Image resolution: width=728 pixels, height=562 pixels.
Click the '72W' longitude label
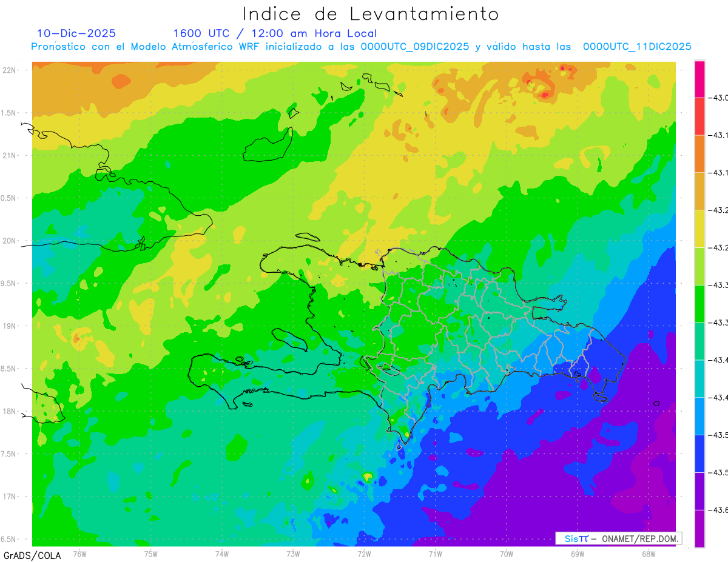click(x=364, y=554)
